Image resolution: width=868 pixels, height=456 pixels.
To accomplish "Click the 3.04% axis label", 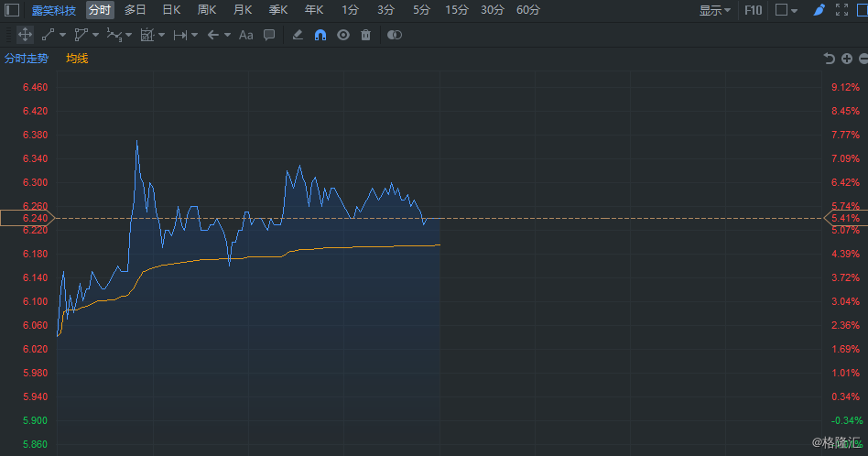I will pyautogui.click(x=845, y=301).
